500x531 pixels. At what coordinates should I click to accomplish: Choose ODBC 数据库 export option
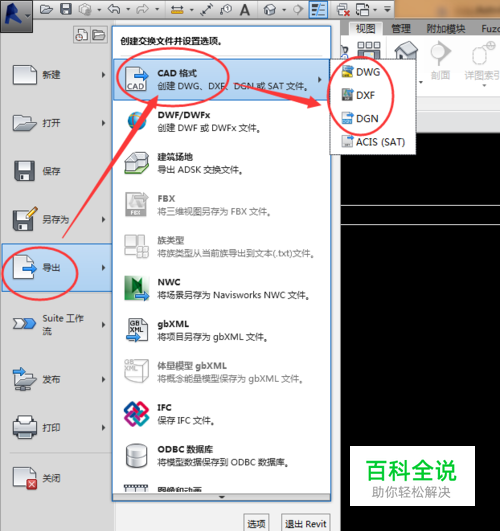click(221, 456)
